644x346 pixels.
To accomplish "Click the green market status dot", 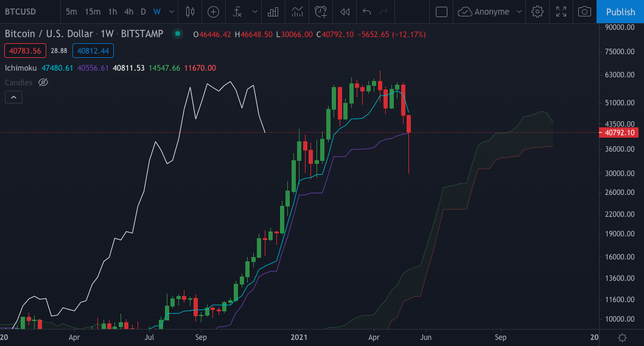I will 178,34.
